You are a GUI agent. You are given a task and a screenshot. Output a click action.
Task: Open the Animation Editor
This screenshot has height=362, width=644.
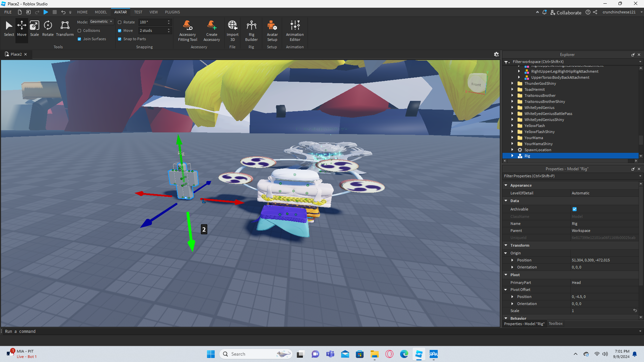coord(294,31)
